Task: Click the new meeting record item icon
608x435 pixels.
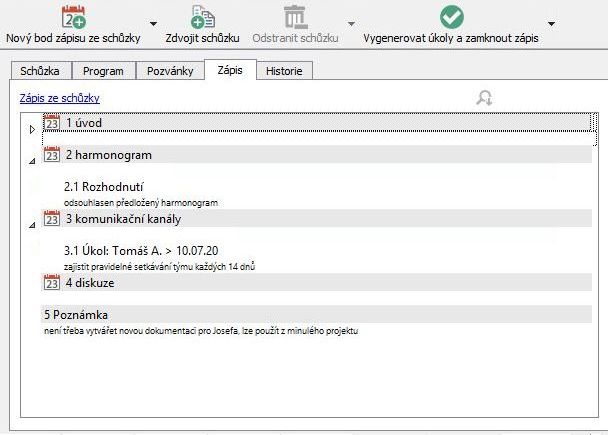Action: click(73, 16)
